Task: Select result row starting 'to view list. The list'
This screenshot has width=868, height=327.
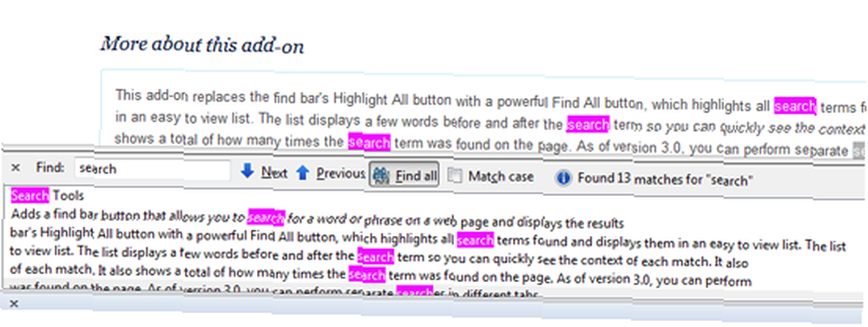Action: pyautogui.click(x=380, y=258)
